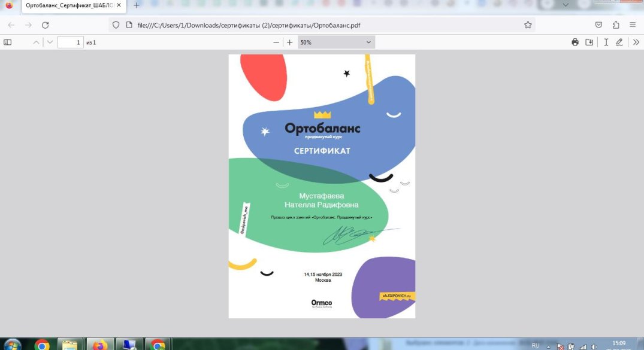This screenshot has width=644, height=350.
Task: Click the name Мустафаева on certificate
Action: pyautogui.click(x=322, y=196)
